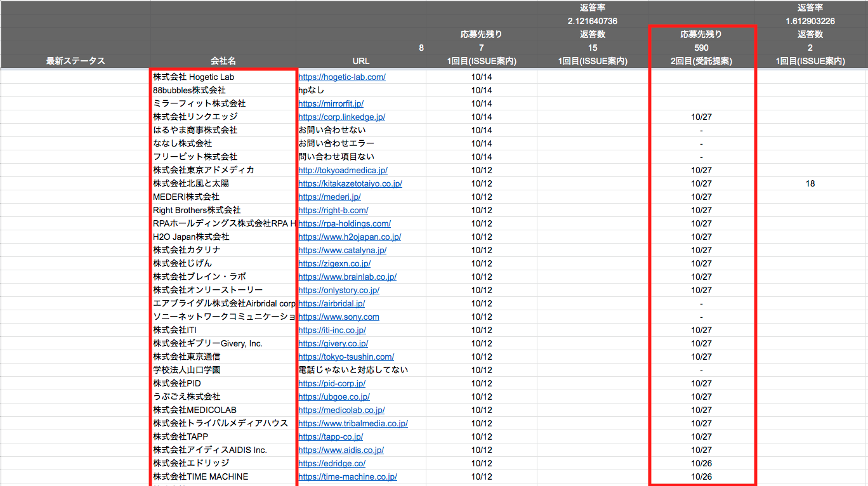The height and width of the screenshot is (486, 868).
Task: Follow the airbridal.jp URL
Action: point(331,303)
